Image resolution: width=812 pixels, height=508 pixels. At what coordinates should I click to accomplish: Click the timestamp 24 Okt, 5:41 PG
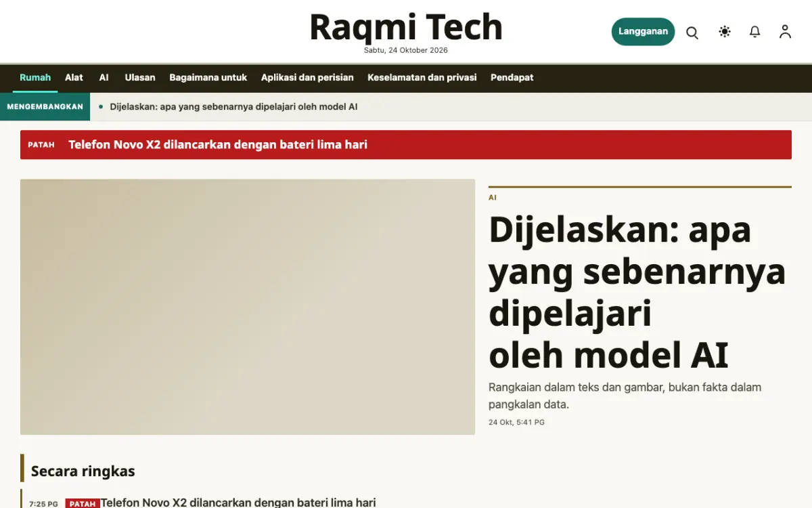tap(516, 423)
